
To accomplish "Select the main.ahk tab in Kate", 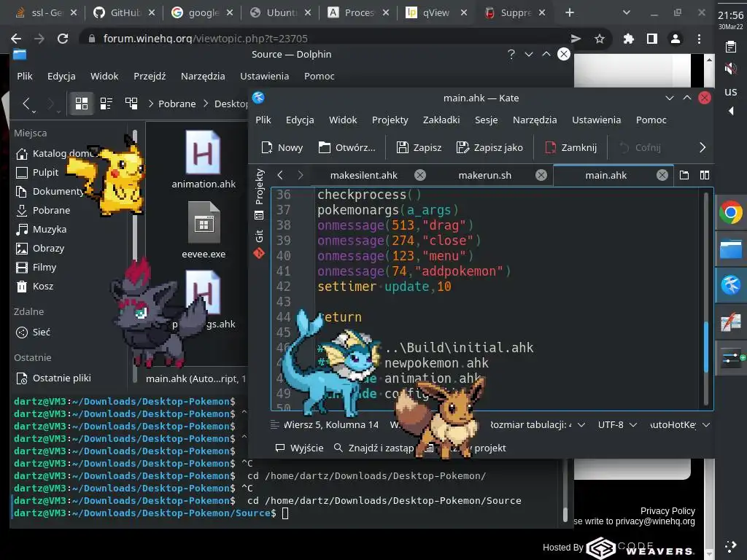I will (x=606, y=175).
